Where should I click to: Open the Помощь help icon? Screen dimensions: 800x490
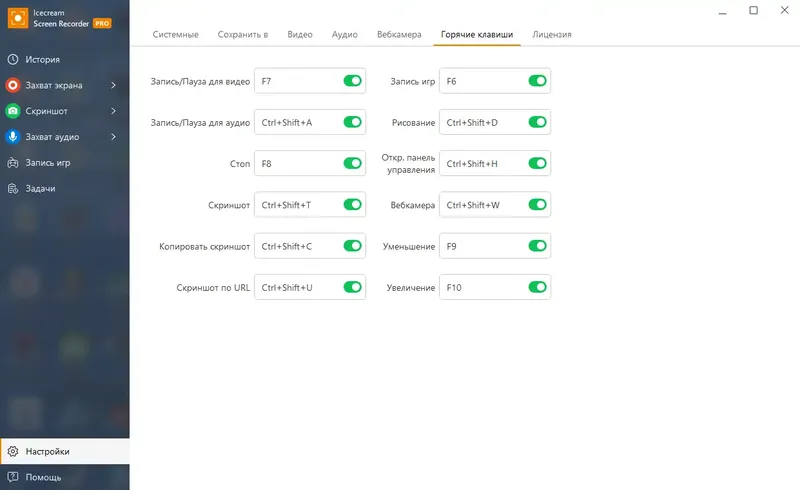coord(14,477)
